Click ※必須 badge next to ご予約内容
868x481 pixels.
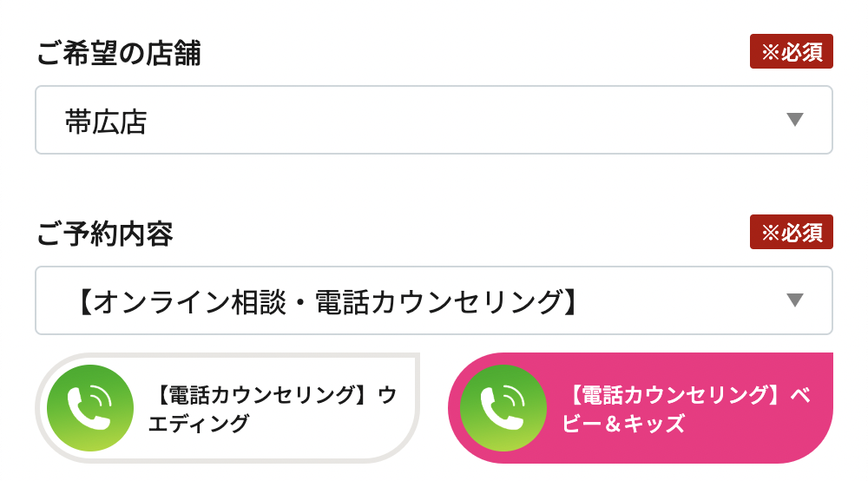pyautogui.click(x=792, y=232)
